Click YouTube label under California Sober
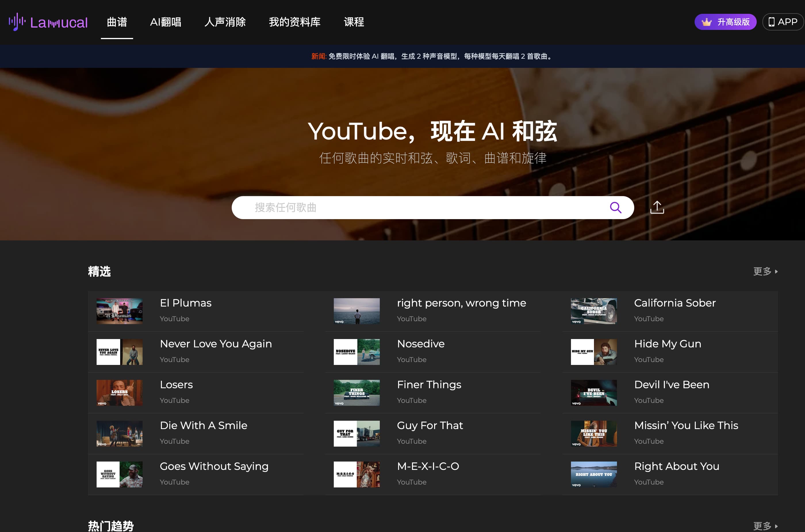805x532 pixels. (649, 319)
